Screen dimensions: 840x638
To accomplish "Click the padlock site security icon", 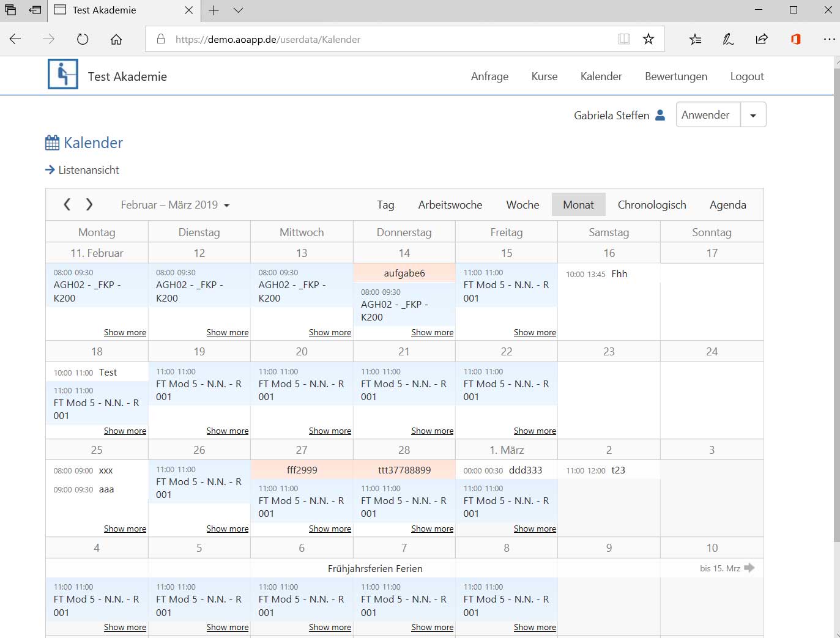I will (x=161, y=39).
